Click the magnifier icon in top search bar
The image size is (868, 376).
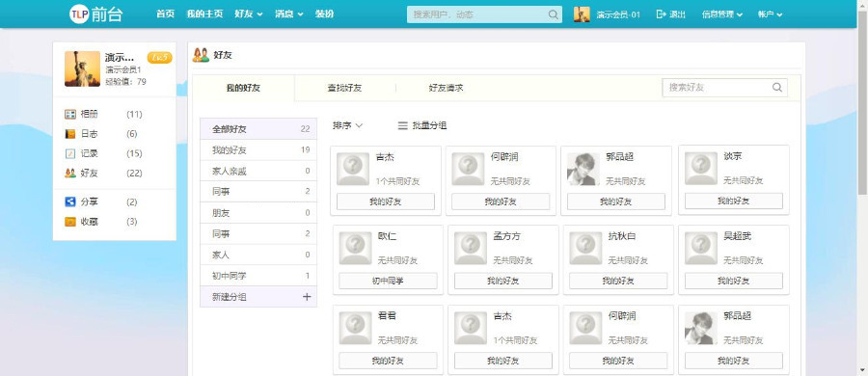click(553, 14)
